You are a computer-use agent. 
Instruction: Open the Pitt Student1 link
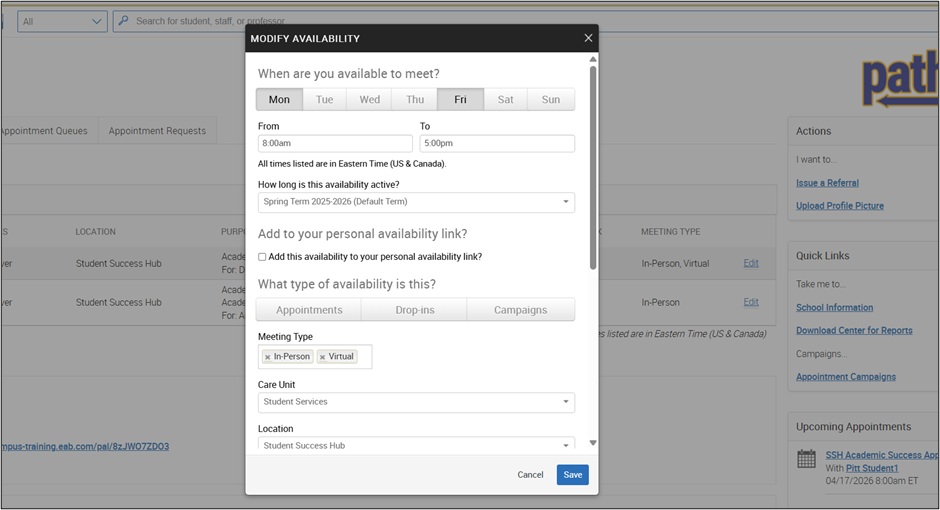(x=872, y=468)
